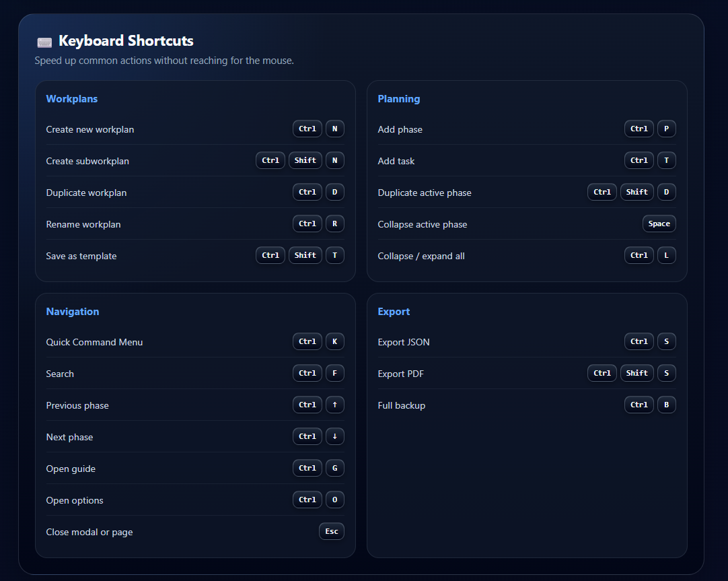Click the Shift key in Create subworkplan row
This screenshot has width=728, height=581.
[305, 160]
